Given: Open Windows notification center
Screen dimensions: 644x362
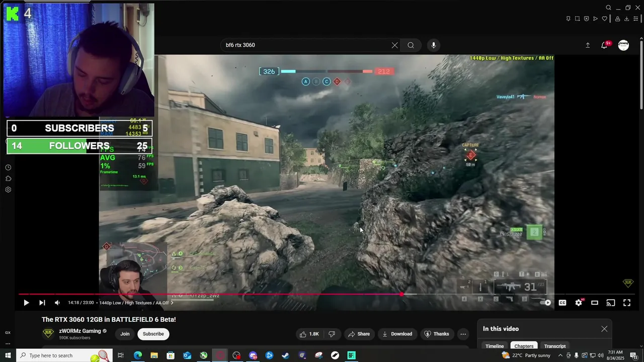Looking at the screenshot, I should coord(634,355).
